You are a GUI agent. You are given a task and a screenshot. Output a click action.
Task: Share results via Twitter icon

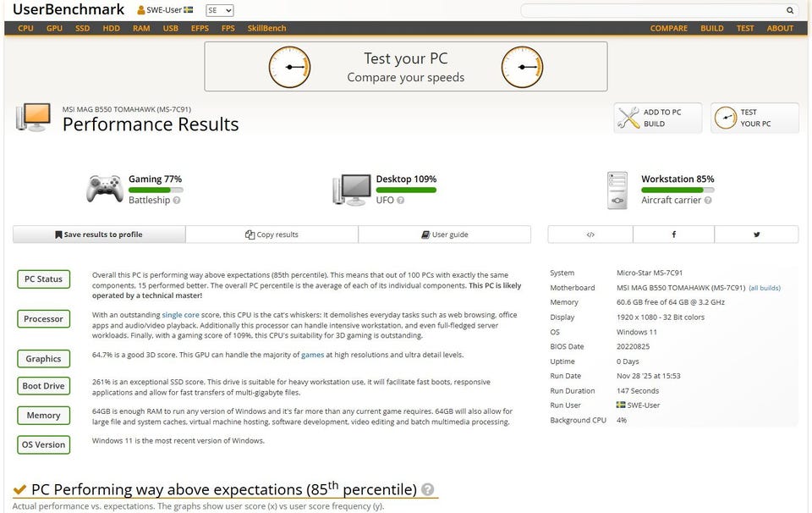coord(756,234)
